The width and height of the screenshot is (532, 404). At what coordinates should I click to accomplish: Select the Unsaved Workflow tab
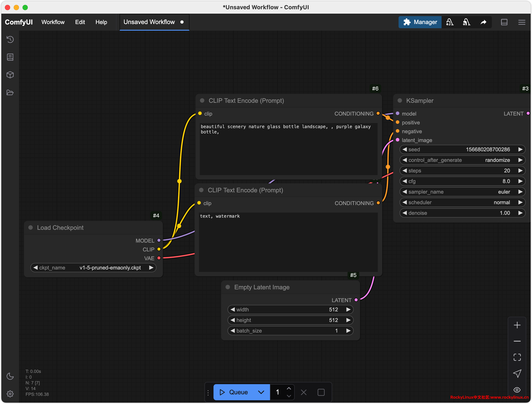[x=149, y=22]
